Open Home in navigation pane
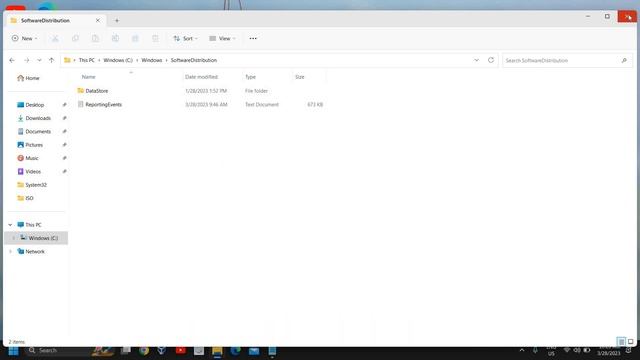This screenshot has width=640, height=360. 29,78
